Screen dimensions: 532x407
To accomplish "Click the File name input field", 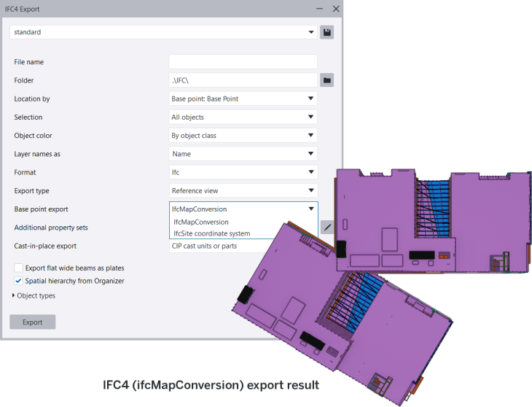I will point(243,62).
